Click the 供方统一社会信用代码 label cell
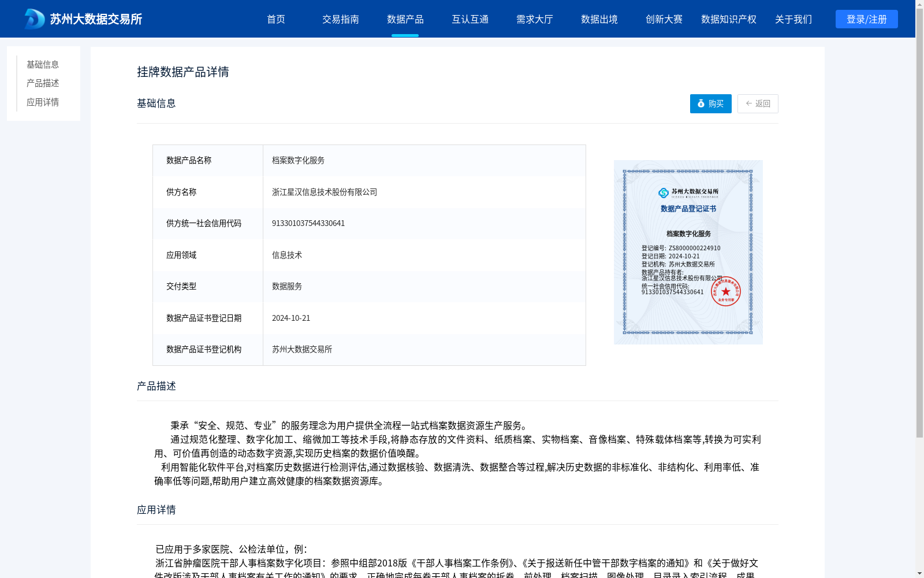This screenshot has width=924, height=578. coord(208,224)
